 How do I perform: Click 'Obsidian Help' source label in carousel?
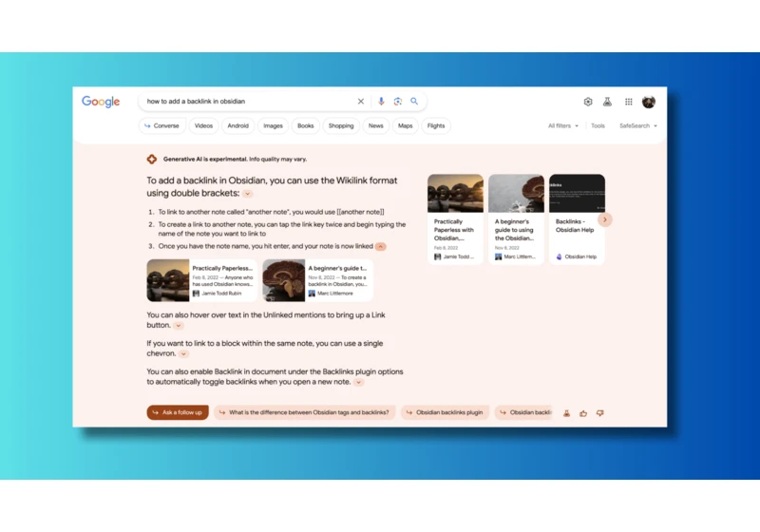coord(580,256)
